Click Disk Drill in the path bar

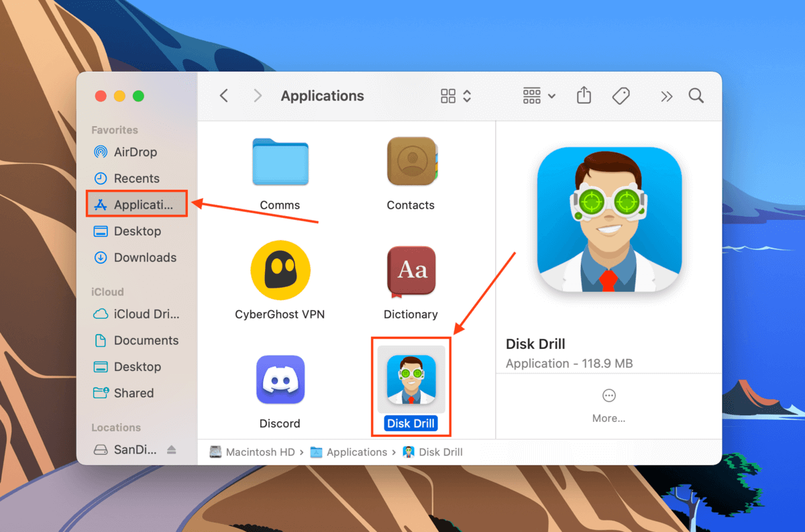pyautogui.click(x=433, y=452)
